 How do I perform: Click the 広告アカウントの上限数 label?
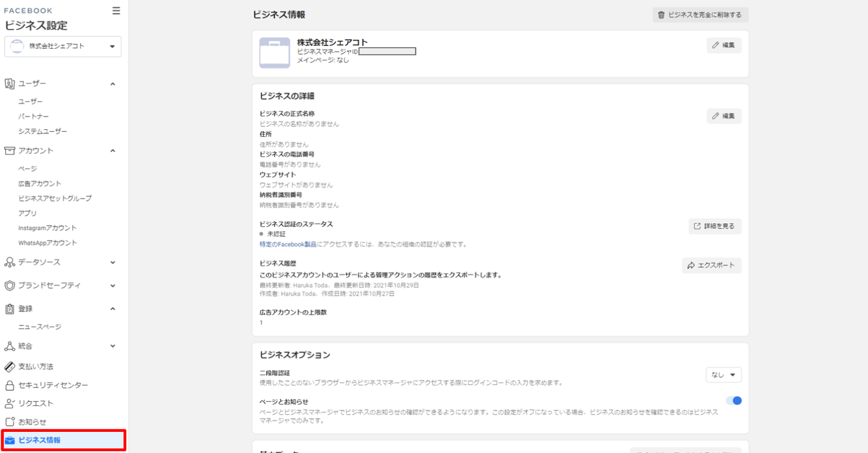[x=293, y=313]
